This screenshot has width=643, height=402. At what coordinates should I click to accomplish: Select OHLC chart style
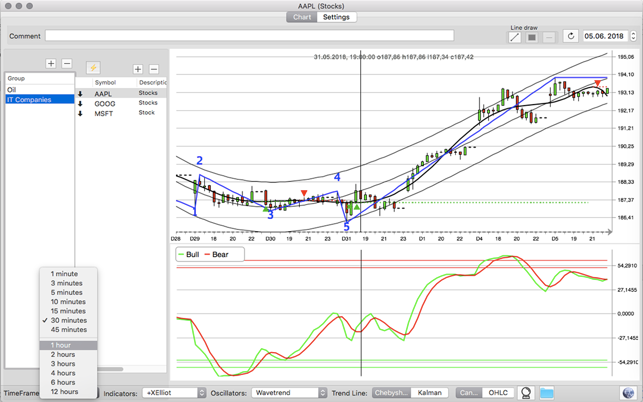pyautogui.click(x=498, y=393)
